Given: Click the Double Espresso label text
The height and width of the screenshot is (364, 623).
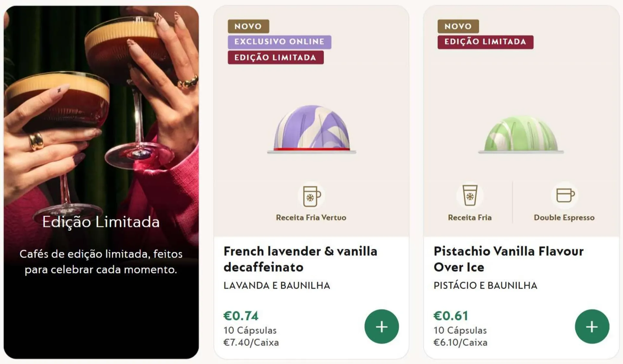Looking at the screenshot, I should click(x=564, y=217).
